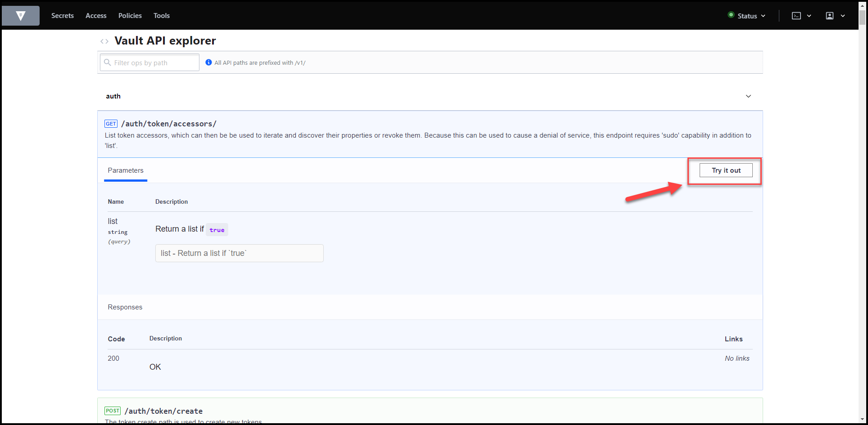Click the Vault logo in the top bar

click(20, 15)
